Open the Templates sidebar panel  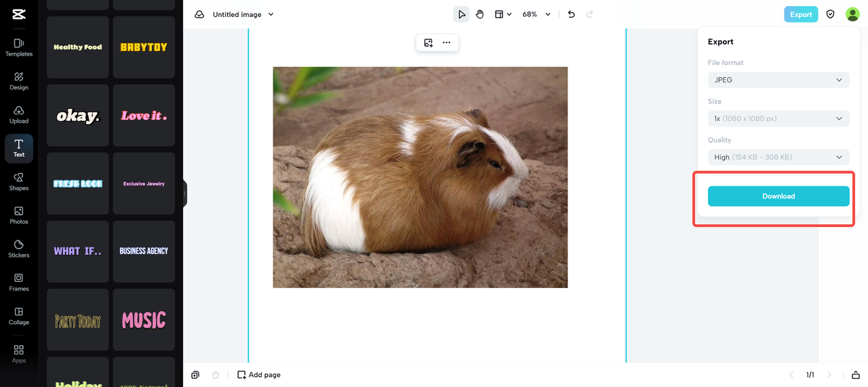click(19, 47)
